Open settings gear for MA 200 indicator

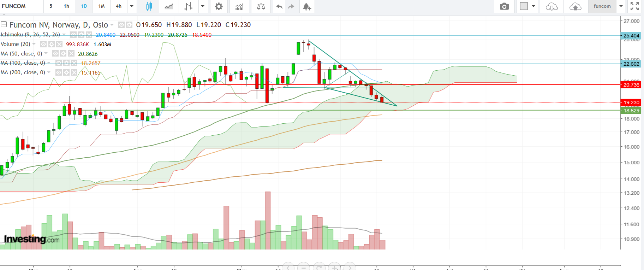(66, 72)
